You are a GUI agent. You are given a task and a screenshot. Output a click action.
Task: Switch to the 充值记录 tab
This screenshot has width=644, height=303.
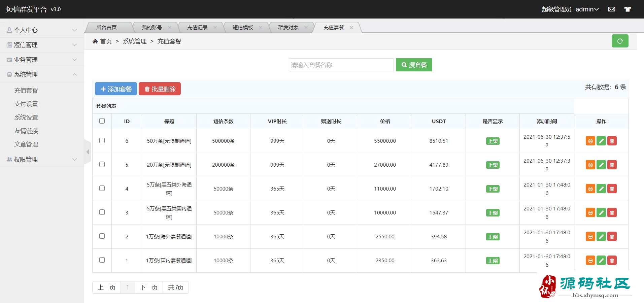click(x=197, y=28)
